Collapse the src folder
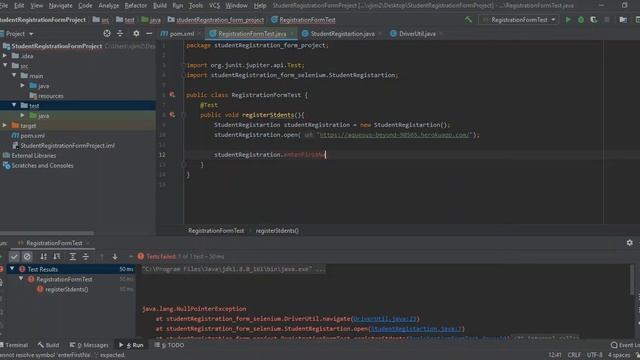This screenshot has width=640, height=360. click(5, 65)
